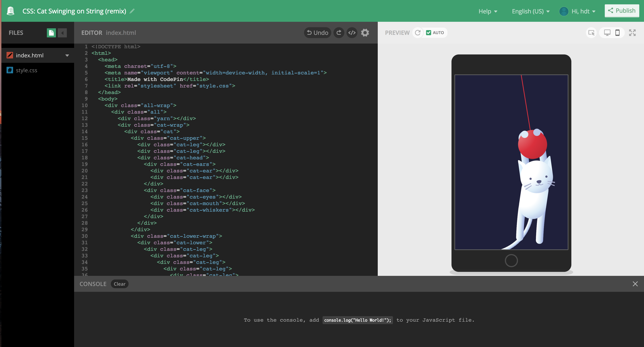Open preview in new window icon
644x347 pixels.
(x=591, y=32)
